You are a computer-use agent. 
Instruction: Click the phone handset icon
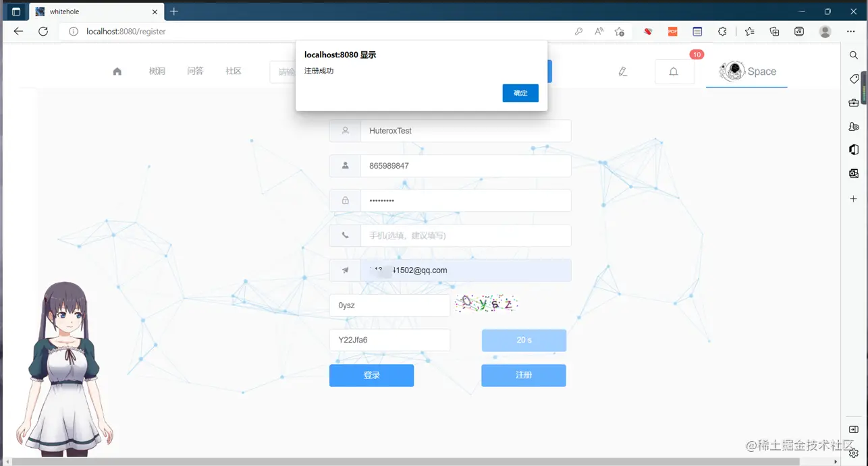[x=345, y=235]
